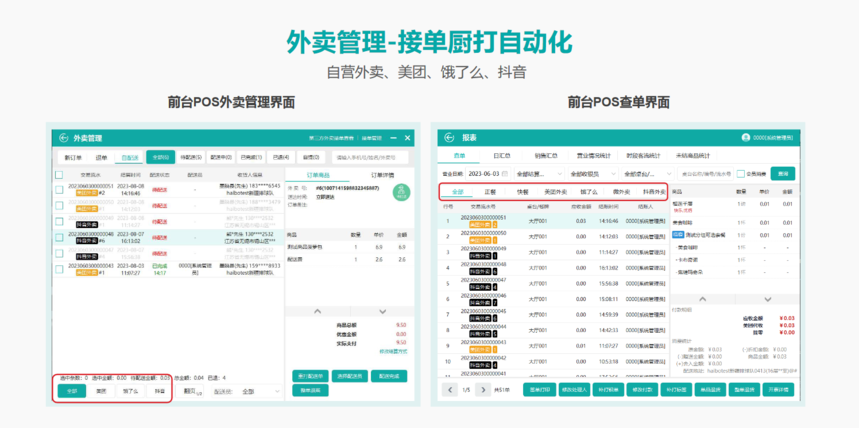Click the phone/name search field in 外卖管理
The width and height of the screenshot is (859, 428).
tap(370, 157)
